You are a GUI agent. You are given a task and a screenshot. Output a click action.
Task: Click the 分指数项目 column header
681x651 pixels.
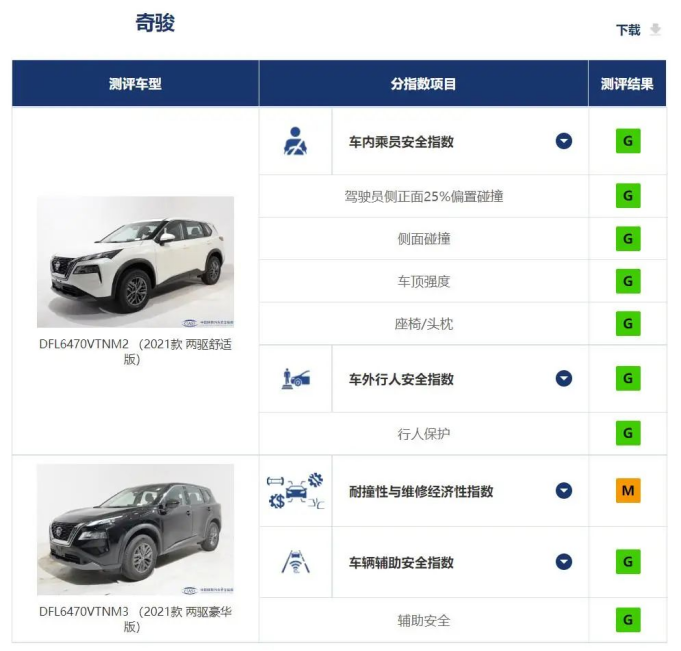click(423, 83)
